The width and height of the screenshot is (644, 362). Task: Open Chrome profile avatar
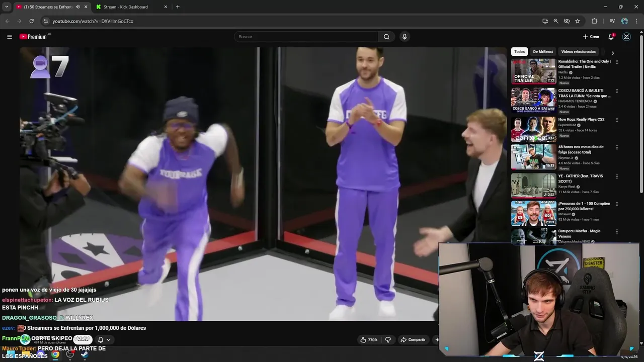pos(624,21)
